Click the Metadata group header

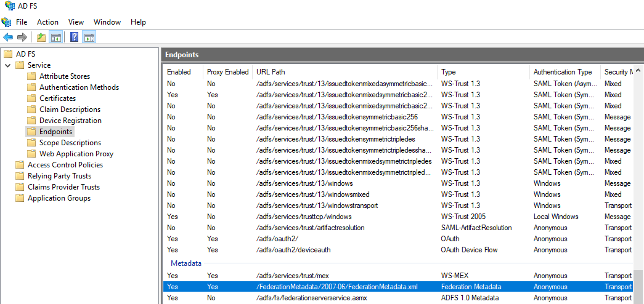click(186, 263)
